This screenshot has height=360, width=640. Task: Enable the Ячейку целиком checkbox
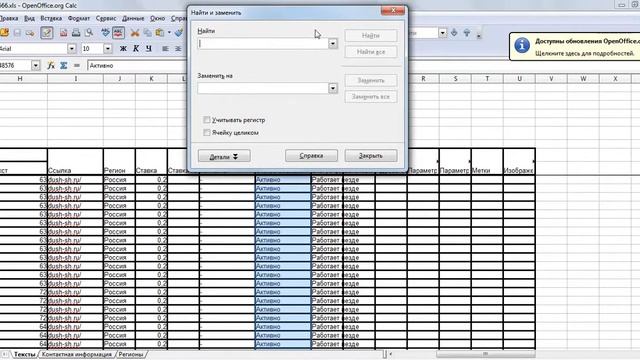[x=207, y=133]
